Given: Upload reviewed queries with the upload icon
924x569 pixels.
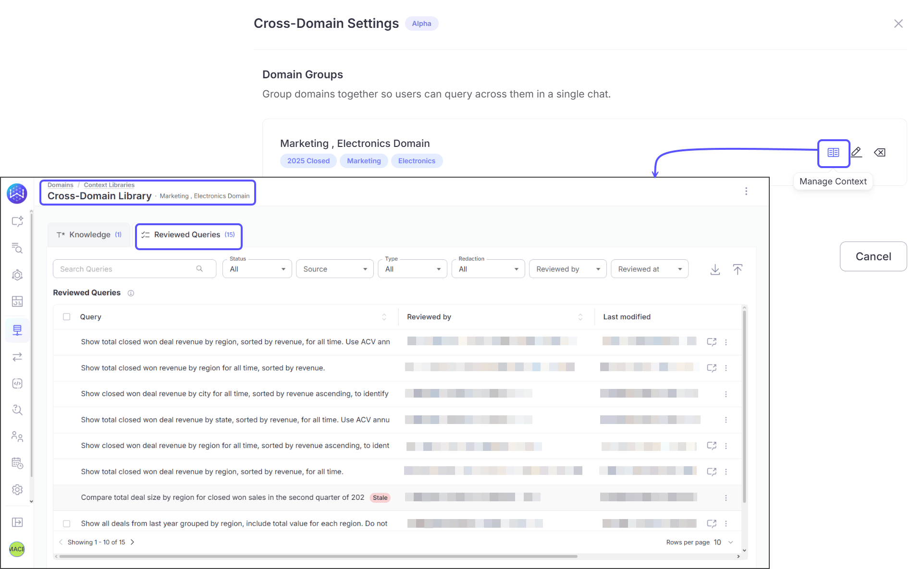Looking at the screenshot, I should click(x=738, y=269).
